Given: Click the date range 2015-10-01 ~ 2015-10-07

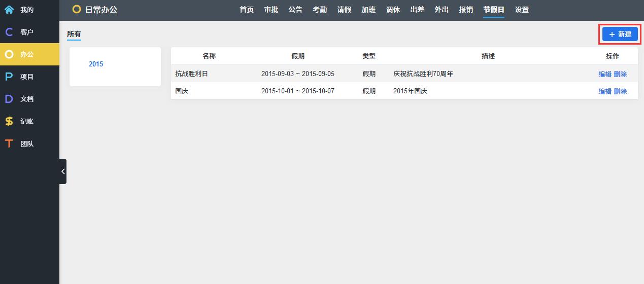Looking at the screenshot, I should (298, 91).
